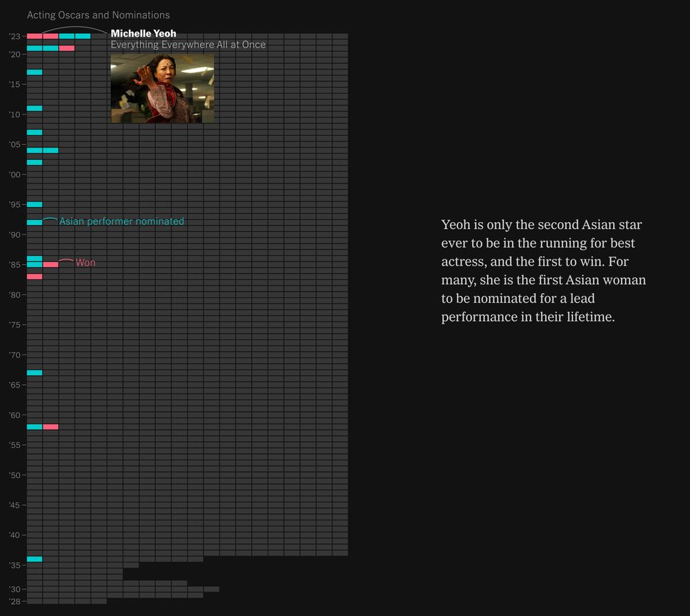
Task: Select the '60 year axis label
Action: tap(14, 415)
